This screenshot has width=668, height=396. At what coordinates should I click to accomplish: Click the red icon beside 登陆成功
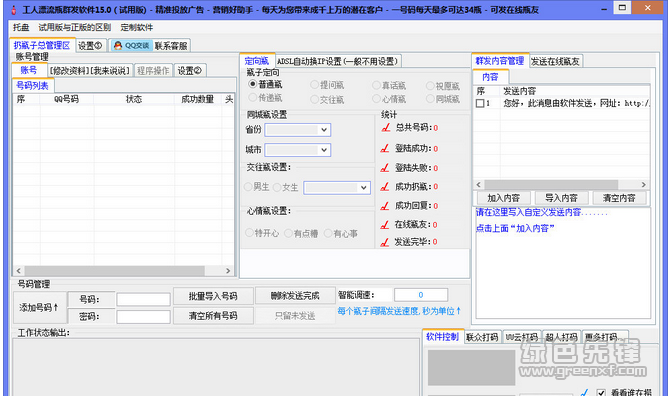385,149
